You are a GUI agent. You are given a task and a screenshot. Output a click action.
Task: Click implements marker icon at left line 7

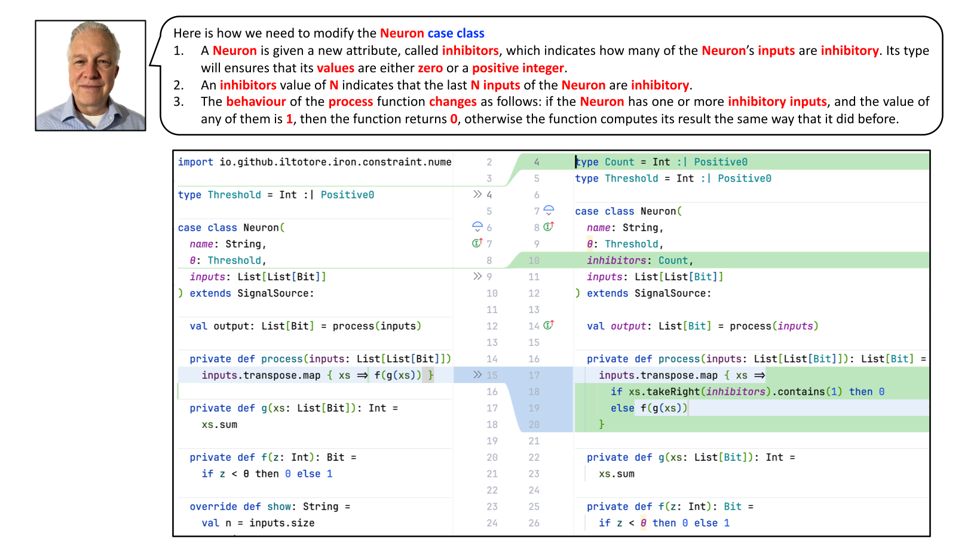pyautogui.click(x=477, y=243)
